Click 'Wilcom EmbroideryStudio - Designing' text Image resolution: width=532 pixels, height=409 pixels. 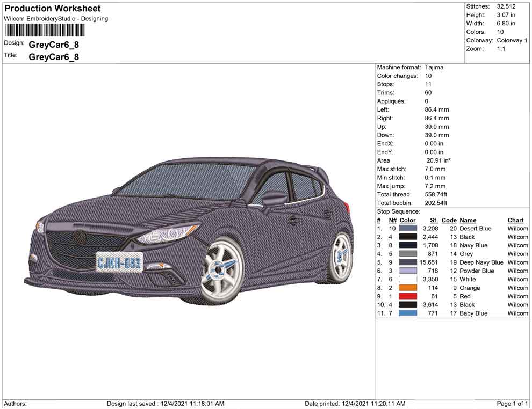pos(56,19)
